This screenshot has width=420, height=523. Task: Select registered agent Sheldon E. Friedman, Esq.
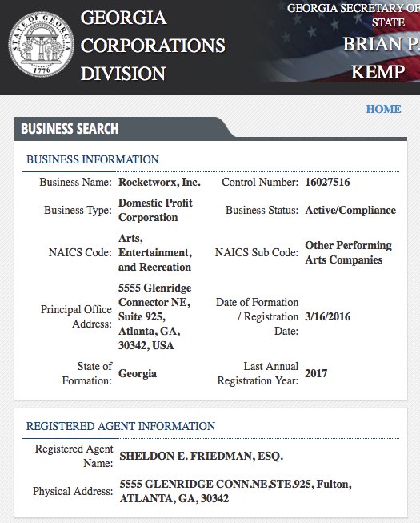201,456
